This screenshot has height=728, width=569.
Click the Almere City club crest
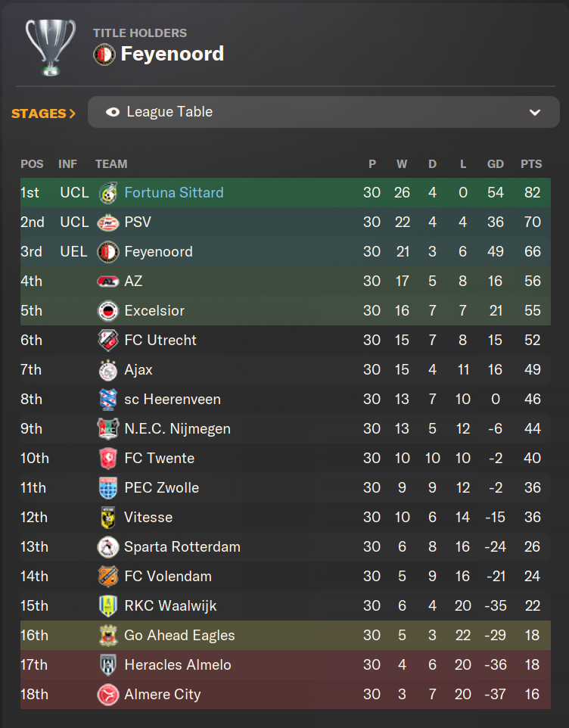pyautogui.click(x=108, y=695)
